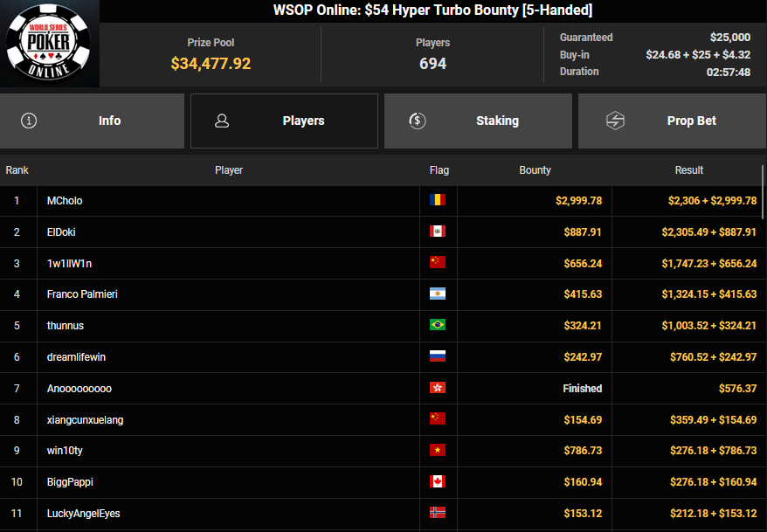Select player 1w1llW1n in rank three
Viewport: 767px width, 532px height.
[x=70, y=263]
